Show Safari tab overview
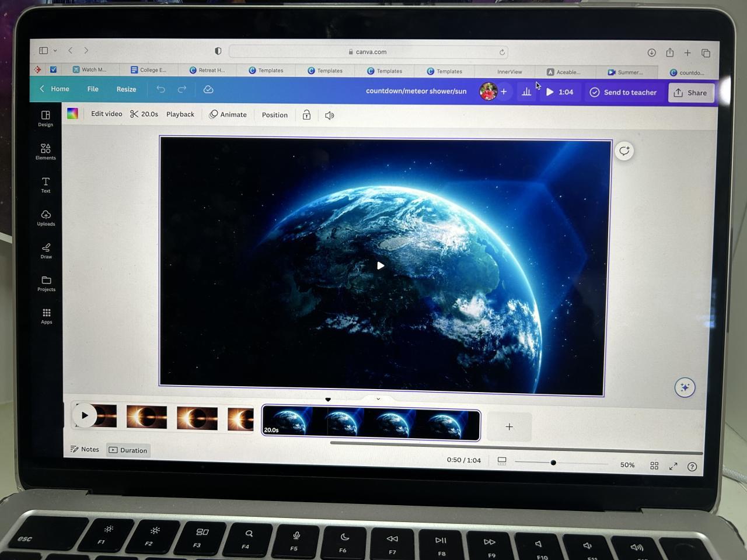The height and width of the screenshot is (560, 747). (x=706, y=53)
